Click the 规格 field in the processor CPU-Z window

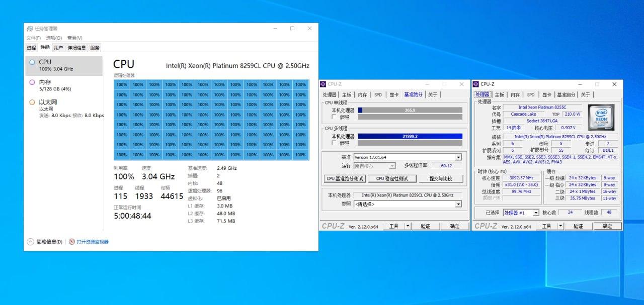[560, 137]
